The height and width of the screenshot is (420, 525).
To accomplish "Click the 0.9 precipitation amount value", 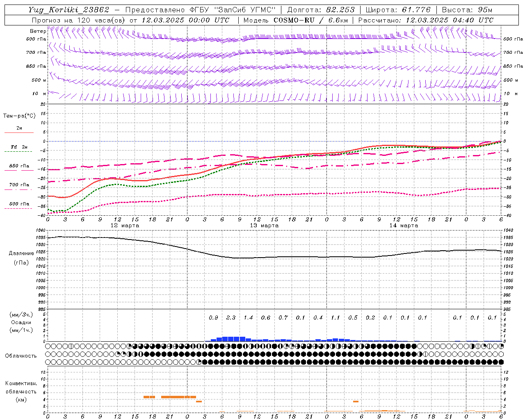I will pos(213,318).
